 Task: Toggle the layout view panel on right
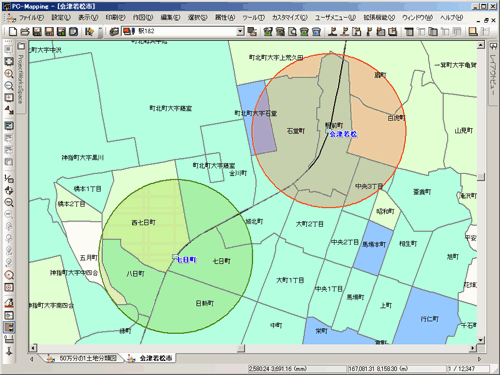pyautogui.click(x=493, y=73)
